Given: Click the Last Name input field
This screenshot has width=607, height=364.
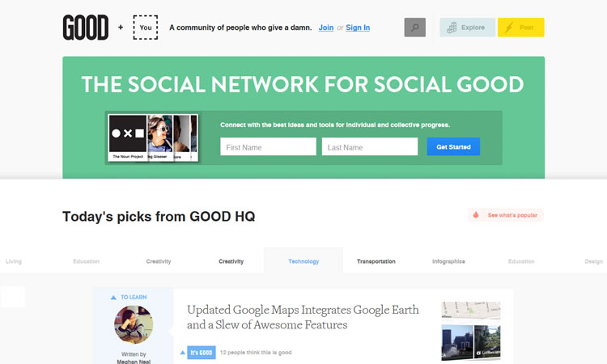Looking at the screenshot, I should coord(369,147).
